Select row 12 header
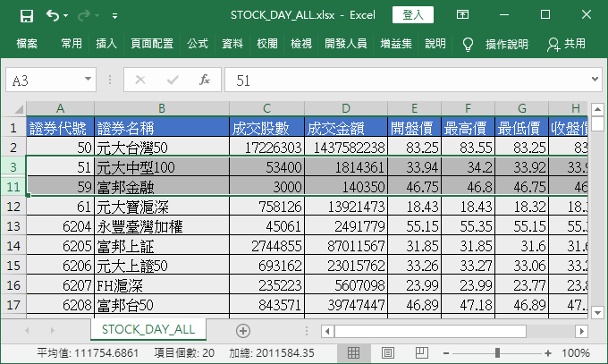The width and height of the screenshot is (608, 364). click(x=13, y=207)
